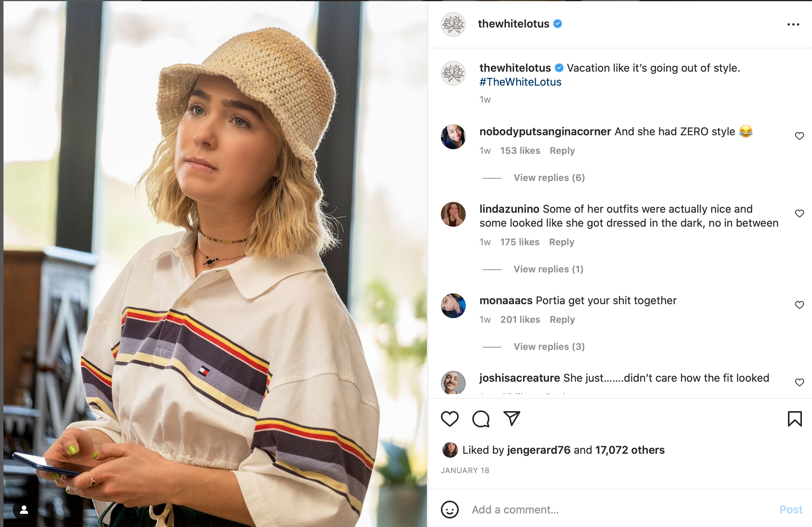Like monaaacs's comment
This screenshot has width=812, height=527.
click(x=799, y=305)
